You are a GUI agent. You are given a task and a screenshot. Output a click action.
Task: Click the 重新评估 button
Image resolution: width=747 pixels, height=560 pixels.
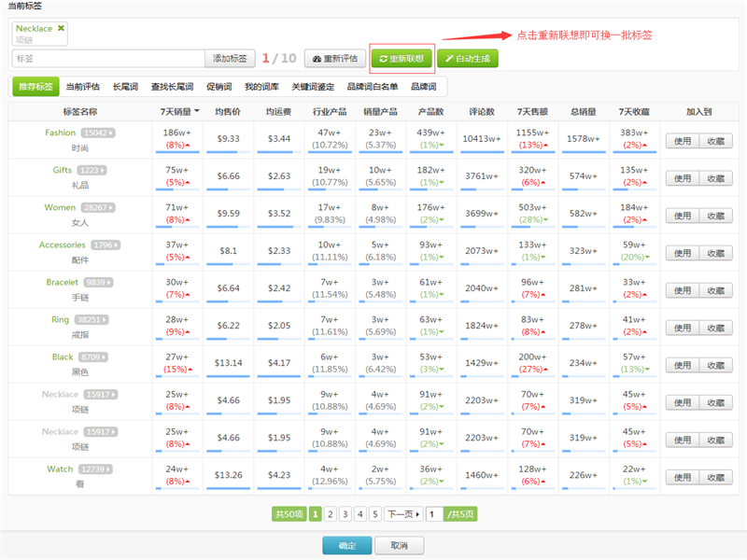[x=335, y=59]
